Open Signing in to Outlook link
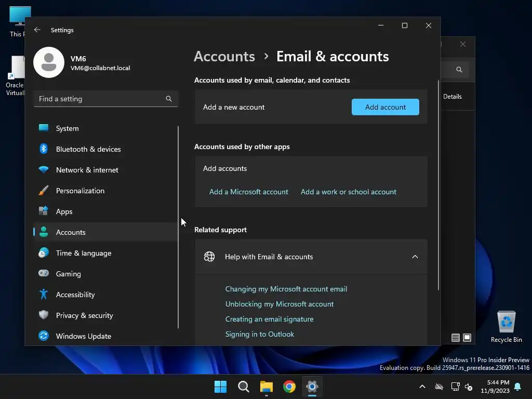The height and width of the screenshot is (399, 532). tap(260, 334)
